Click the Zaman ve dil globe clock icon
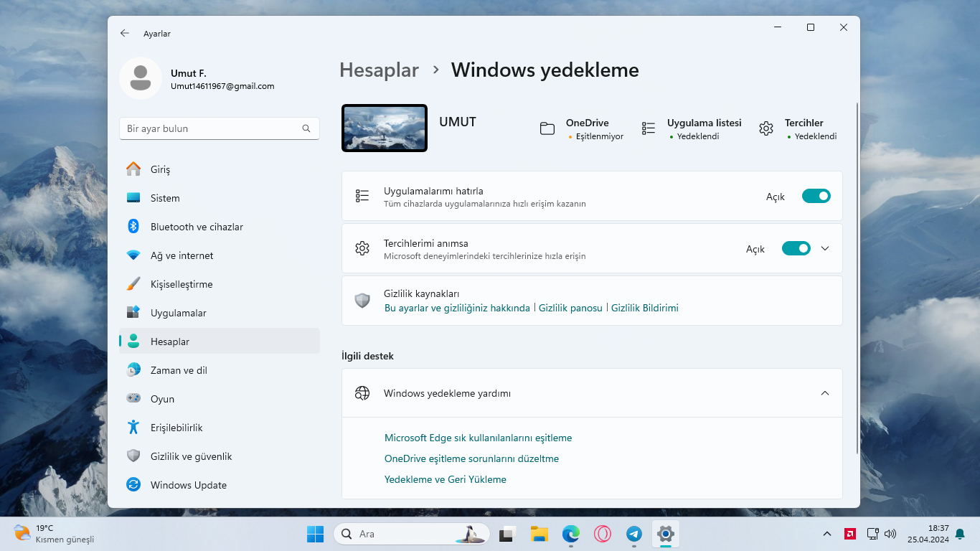980x551 pixels. coord(133,370)
